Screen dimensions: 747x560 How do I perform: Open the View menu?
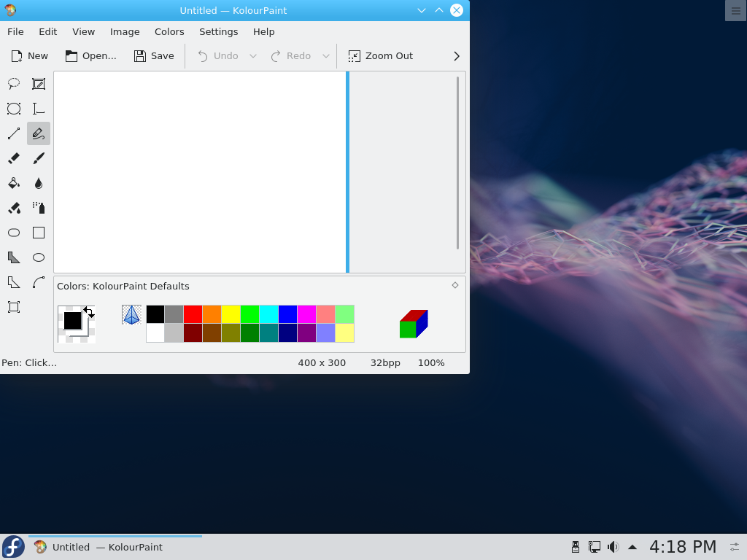point(83,31)
